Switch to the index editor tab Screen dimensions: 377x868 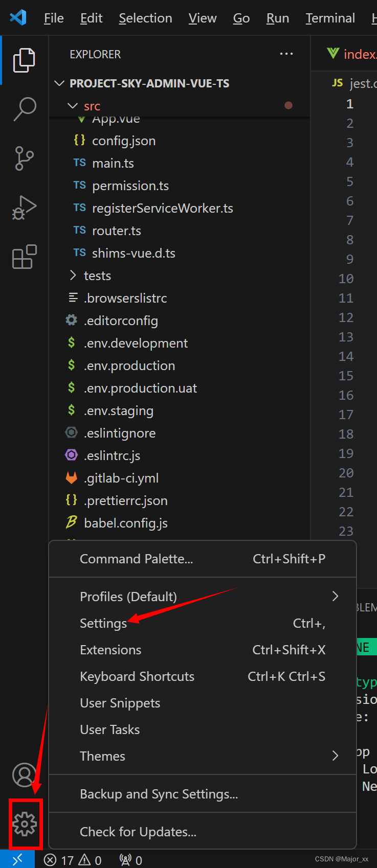point(352,54)
